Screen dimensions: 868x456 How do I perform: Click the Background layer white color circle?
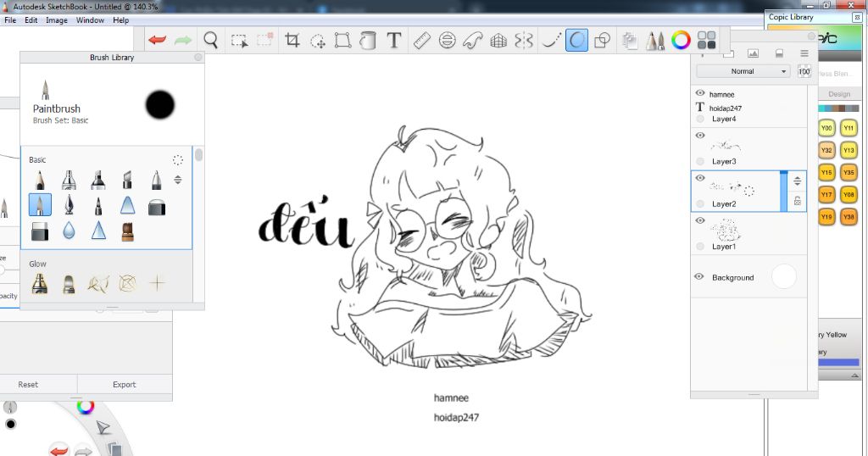pyautogui.click(x=784, y=276)
